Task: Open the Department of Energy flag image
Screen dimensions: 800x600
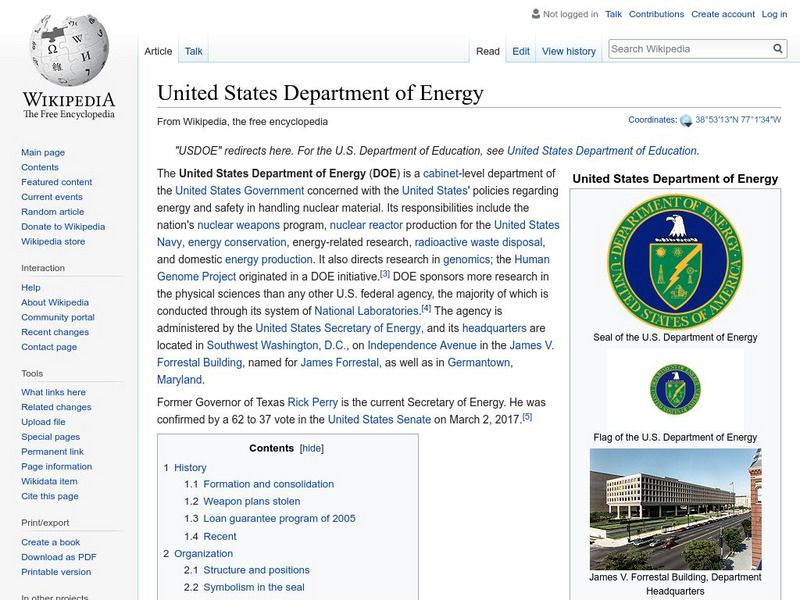Action: click(675, 389)
